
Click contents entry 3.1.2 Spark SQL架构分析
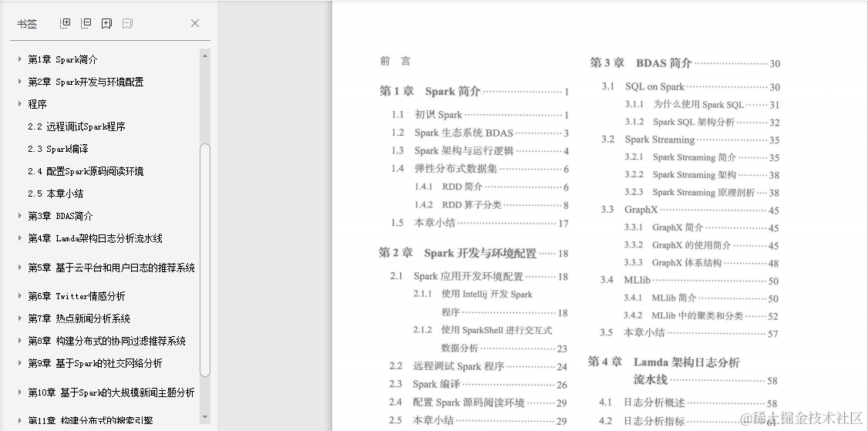tap(680, 122)
